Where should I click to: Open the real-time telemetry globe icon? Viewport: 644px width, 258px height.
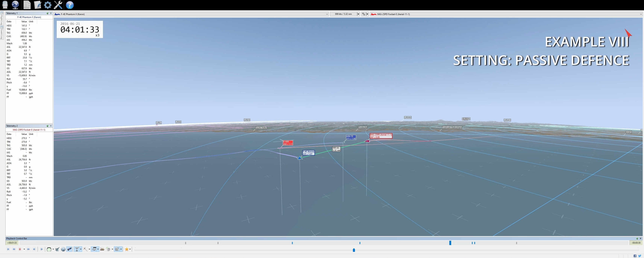click(15, 5)
